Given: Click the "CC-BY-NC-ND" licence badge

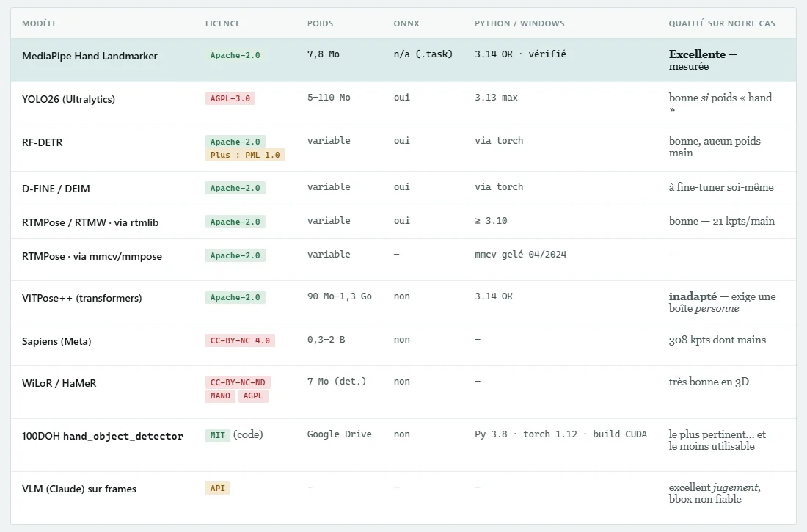Looking at the screenshot, I should [238, 382].
